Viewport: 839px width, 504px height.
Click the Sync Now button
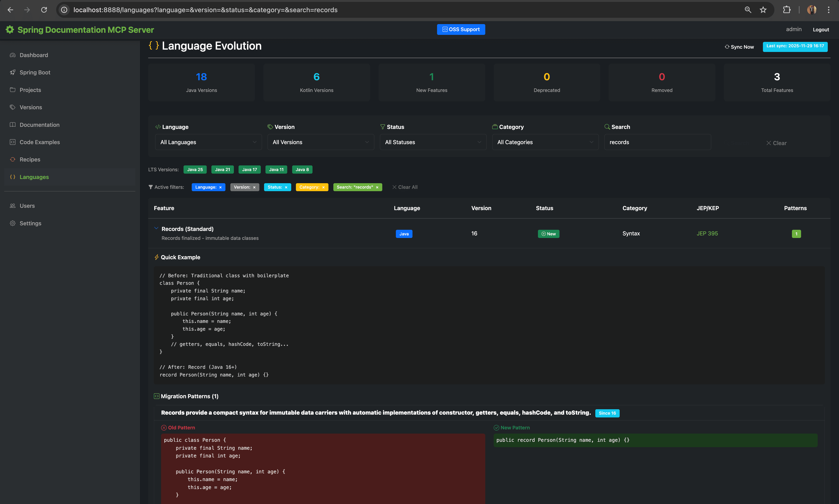tap(739, 47)
